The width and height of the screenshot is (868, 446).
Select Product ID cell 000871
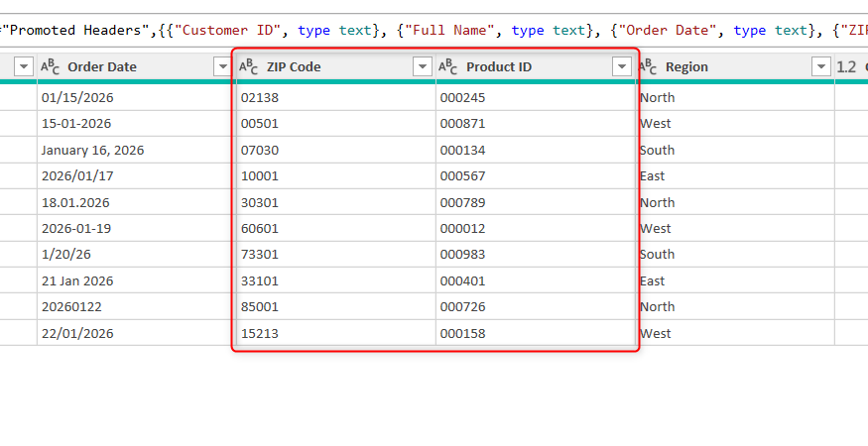pyautogui.click(x=536, y=124)
